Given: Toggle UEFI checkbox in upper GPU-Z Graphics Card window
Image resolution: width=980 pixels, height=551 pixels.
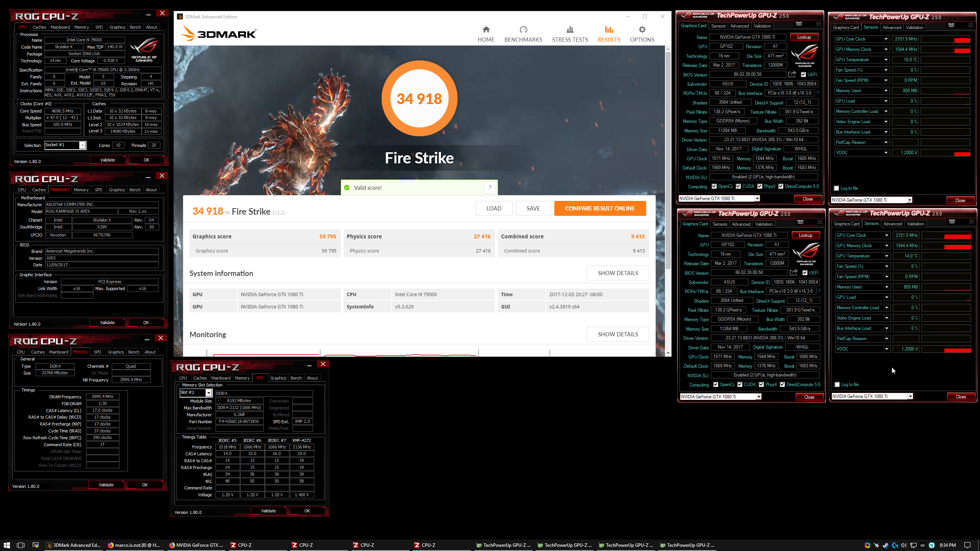Looking at the screenshot, I should tap(803, 75).
